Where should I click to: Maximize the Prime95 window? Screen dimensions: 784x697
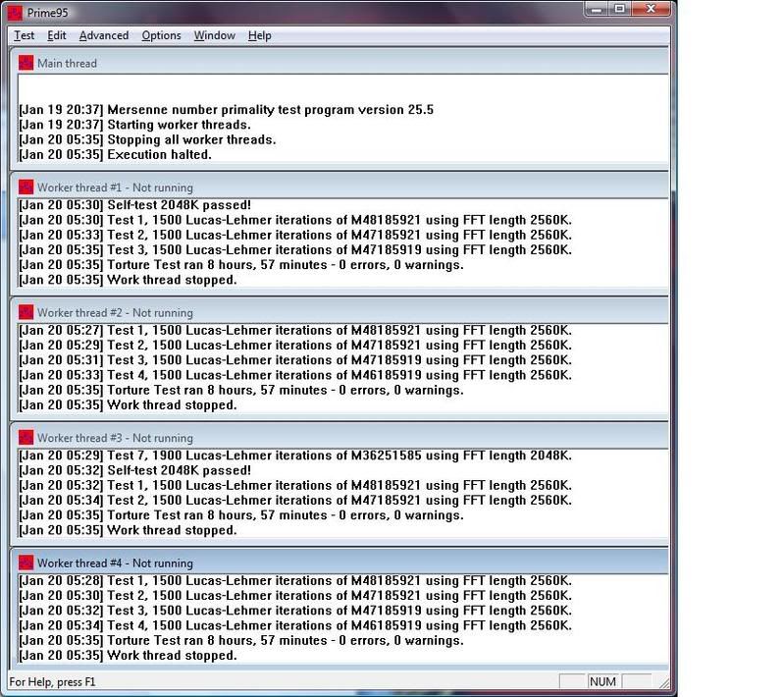[x=619, y=9]
